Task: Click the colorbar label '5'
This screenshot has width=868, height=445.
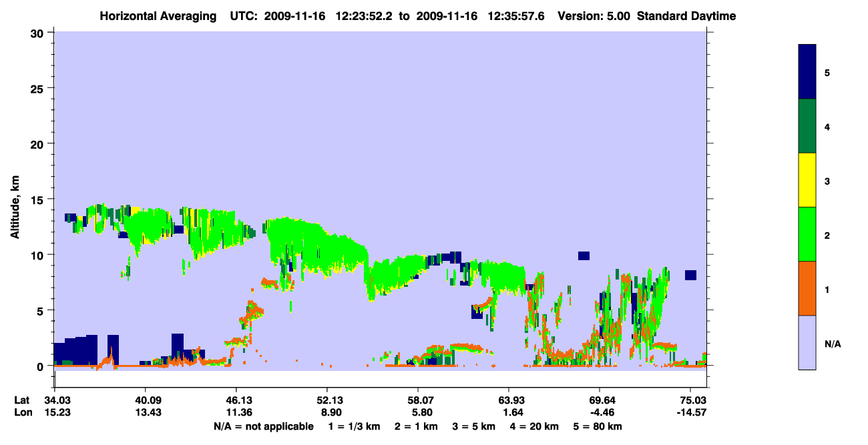Action: click(x=827, y=72)
